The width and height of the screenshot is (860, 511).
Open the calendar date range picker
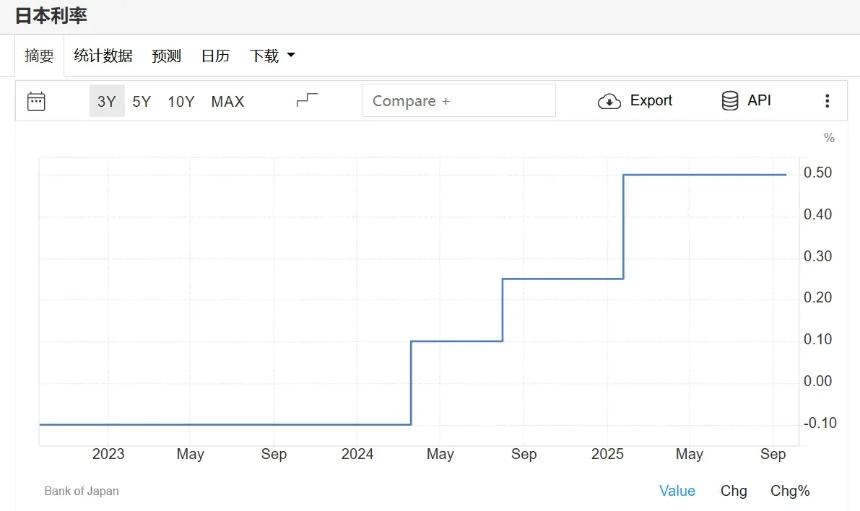tap(36, 101)
